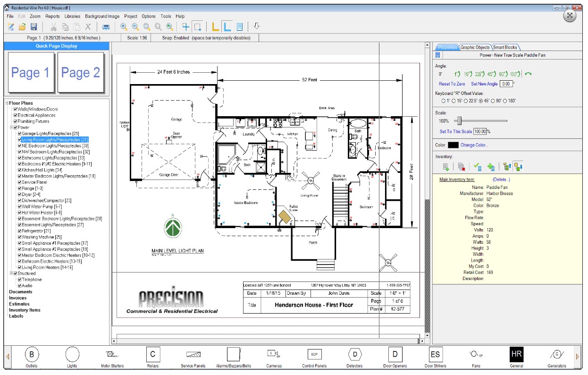The height and width of the screenshot is (375, 588).
Task: Collapse the Power tree node
Action: [11, 128]
